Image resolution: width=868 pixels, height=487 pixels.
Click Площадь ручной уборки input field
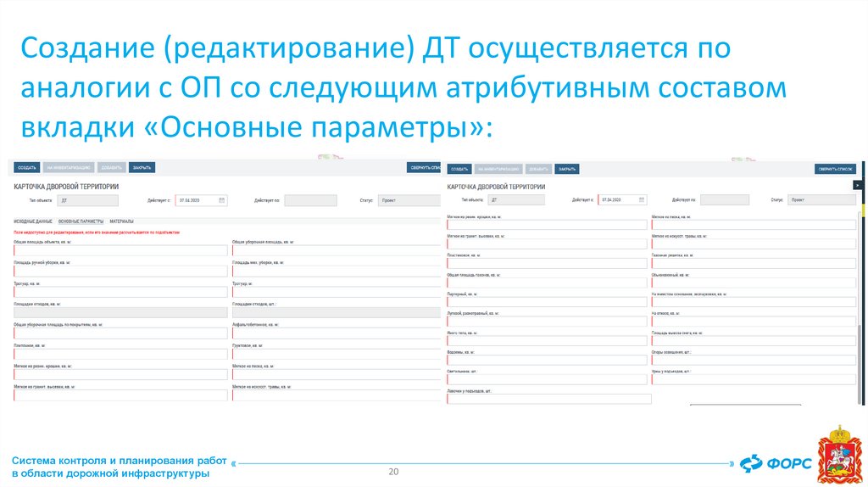tap(120, 271)
